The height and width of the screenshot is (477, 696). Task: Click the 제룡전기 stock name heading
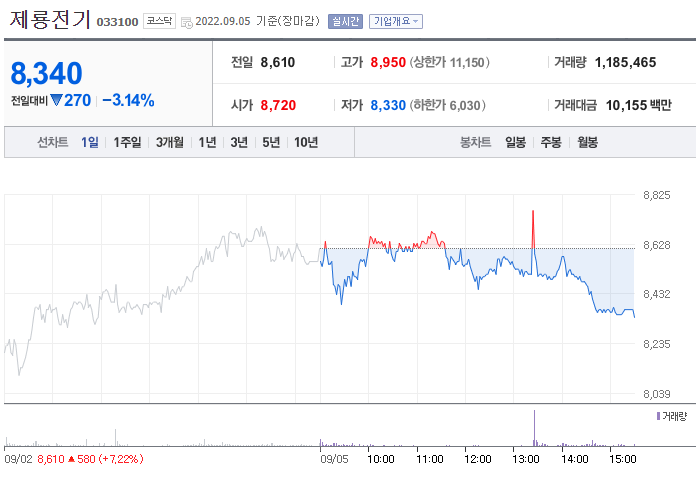50,20
